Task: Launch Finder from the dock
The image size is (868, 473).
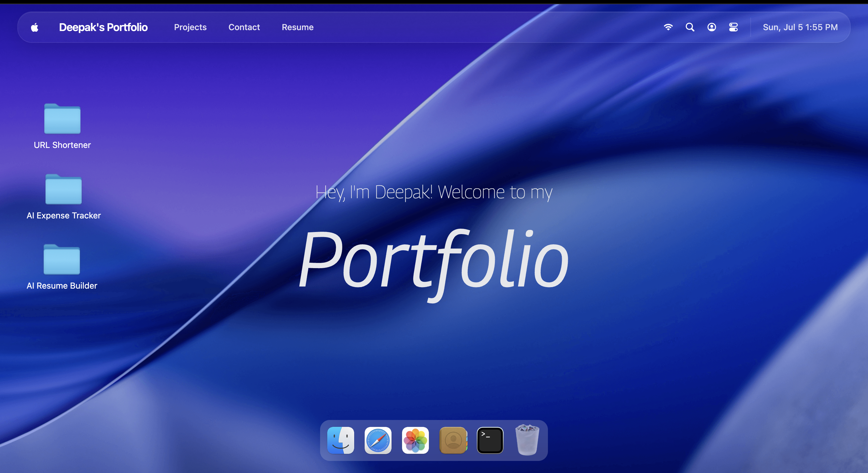Action: (340, 440)
